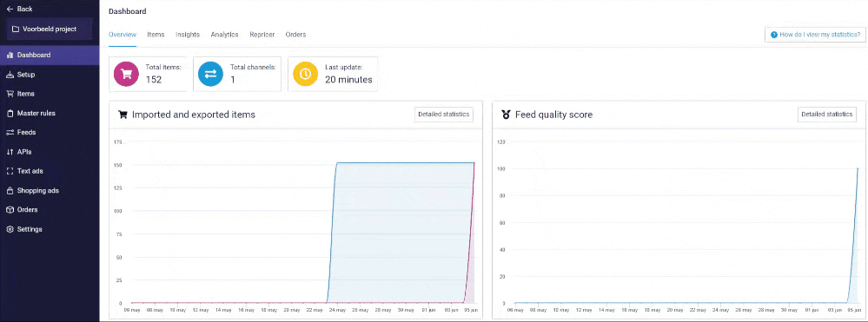
Task: Click the pink shopping cart total items icon
Action: pos(126,75)
